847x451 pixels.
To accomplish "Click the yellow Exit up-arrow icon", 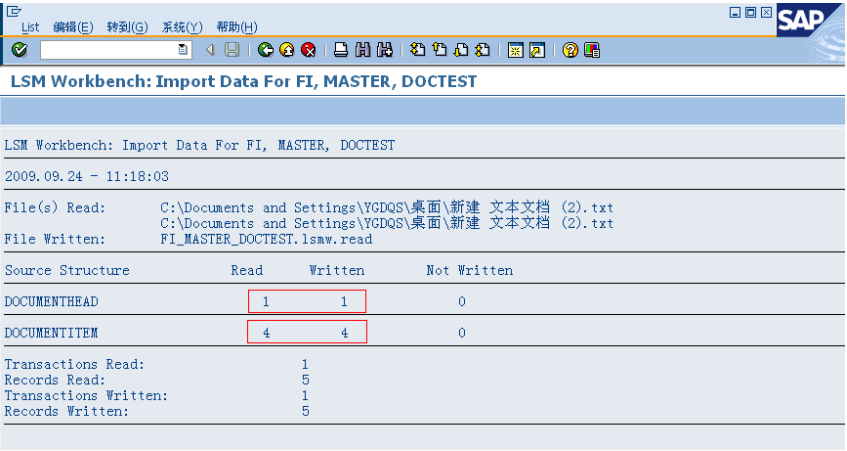I will click(287, 50).
